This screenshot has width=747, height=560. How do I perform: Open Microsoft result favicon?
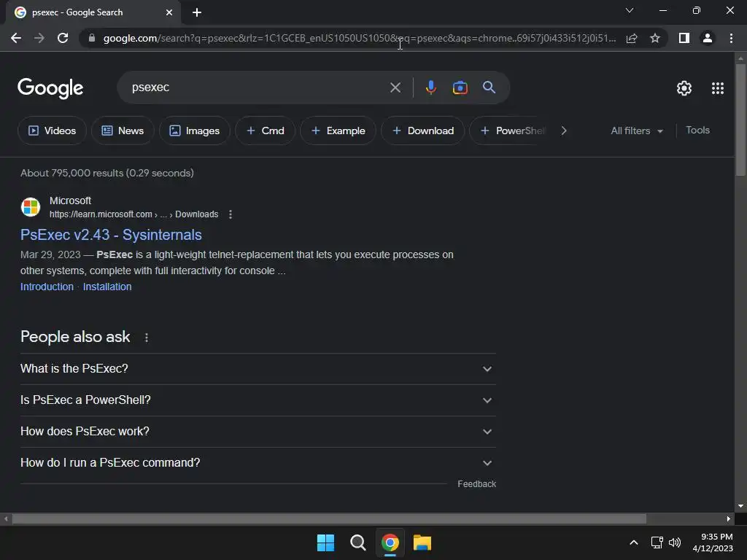[31, 207]
